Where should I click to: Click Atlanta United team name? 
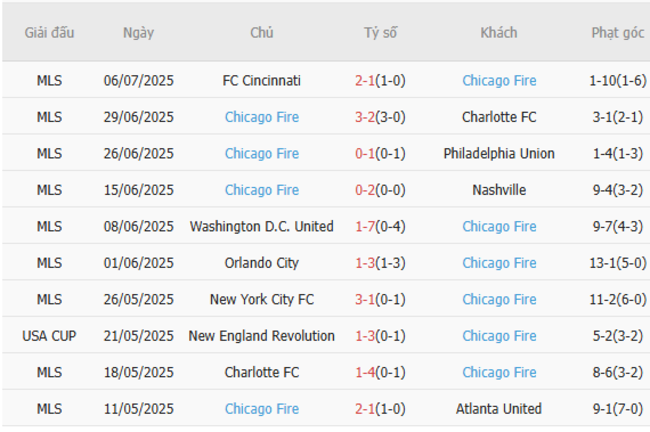tap(498, 409)
